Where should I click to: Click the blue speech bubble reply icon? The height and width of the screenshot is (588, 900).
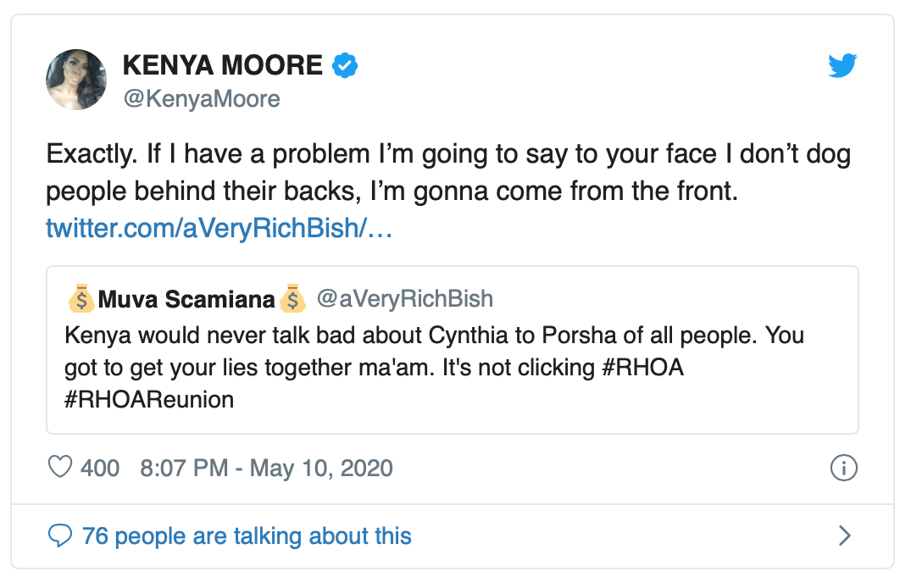[60, 535]
